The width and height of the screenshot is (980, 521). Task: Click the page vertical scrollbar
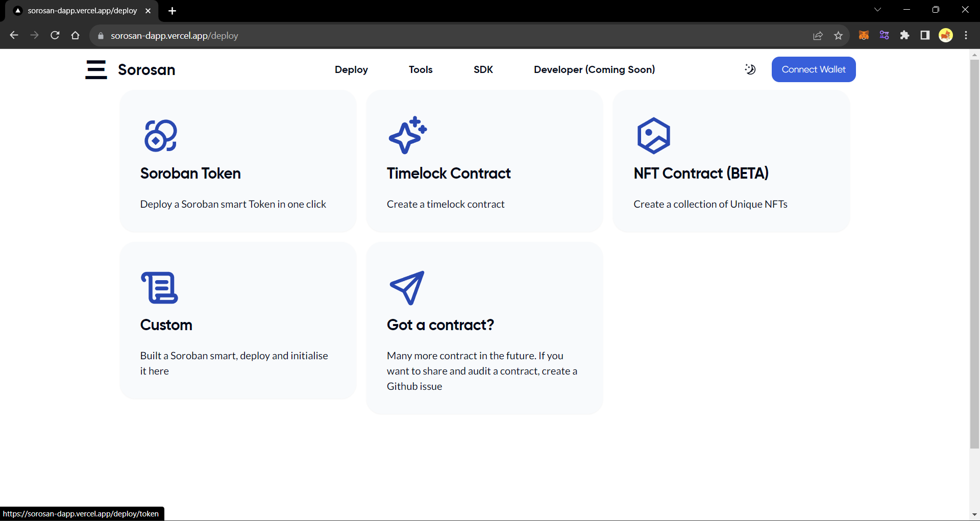tap(974, 254)
